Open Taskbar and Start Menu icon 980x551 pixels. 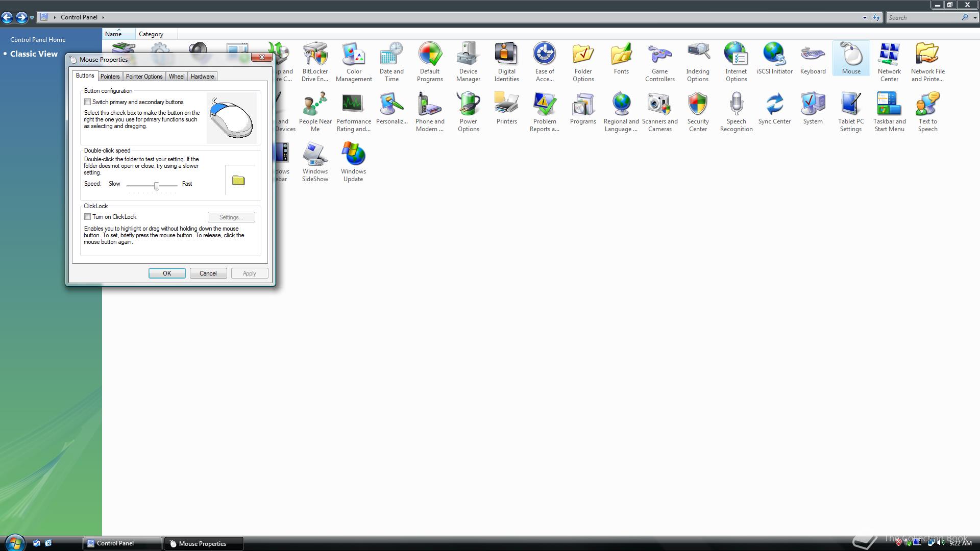[889, 112]
